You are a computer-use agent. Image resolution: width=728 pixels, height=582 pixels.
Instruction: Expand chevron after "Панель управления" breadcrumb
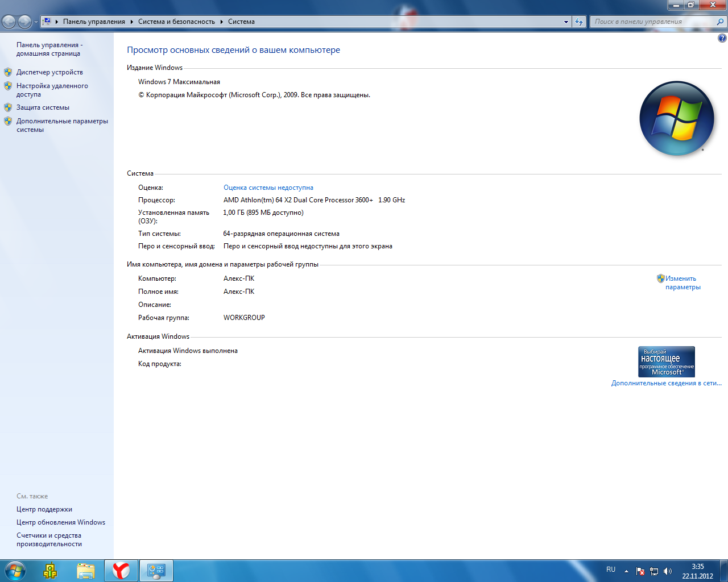[x=131, y=22]
